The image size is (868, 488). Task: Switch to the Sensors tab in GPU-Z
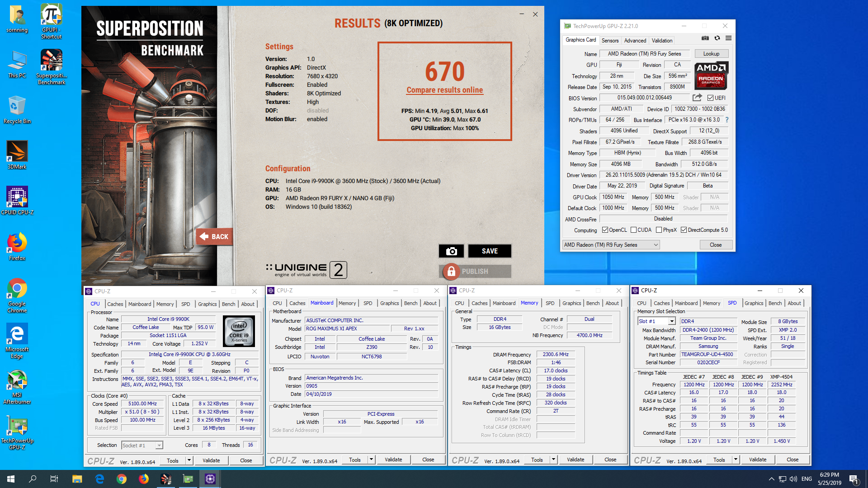click(610, 41)
